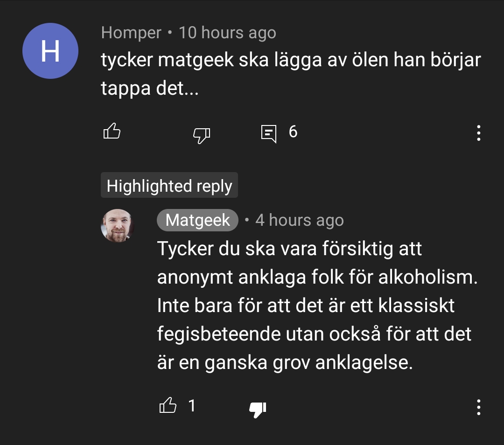The height and width of the screenshot is (445, 504).
Task: Click the 'Highlighted reply' label
Action: click(169, 185)
